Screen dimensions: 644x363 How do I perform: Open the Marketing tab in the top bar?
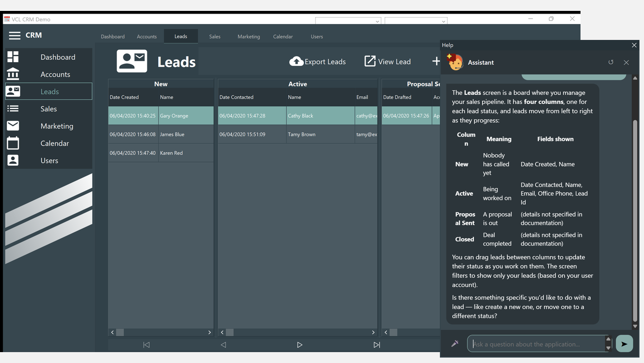[x=249, y=36]
